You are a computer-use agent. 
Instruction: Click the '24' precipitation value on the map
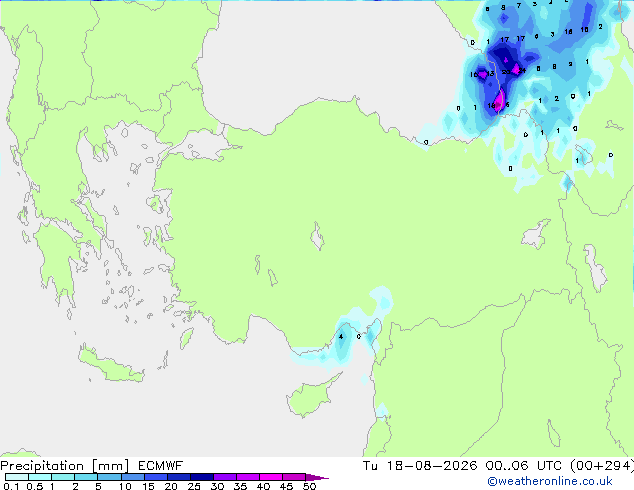(522, 71)
